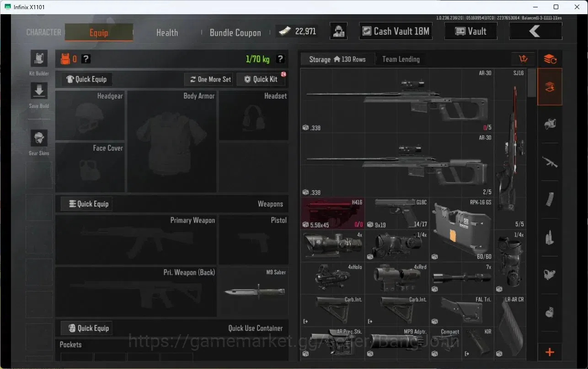
Task: Select the FAL Tri. attachment
Action: point(461,310)
